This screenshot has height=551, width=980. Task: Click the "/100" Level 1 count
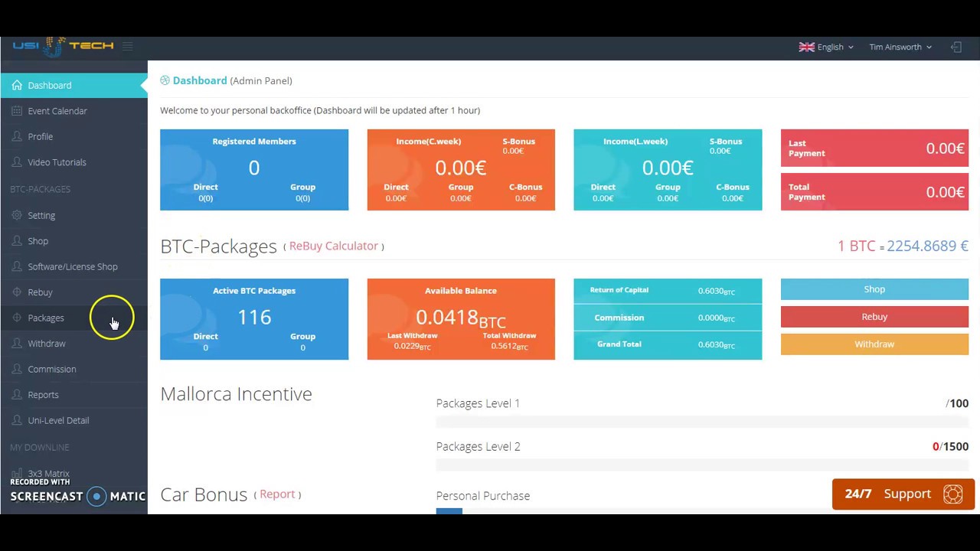coord(957,403)
